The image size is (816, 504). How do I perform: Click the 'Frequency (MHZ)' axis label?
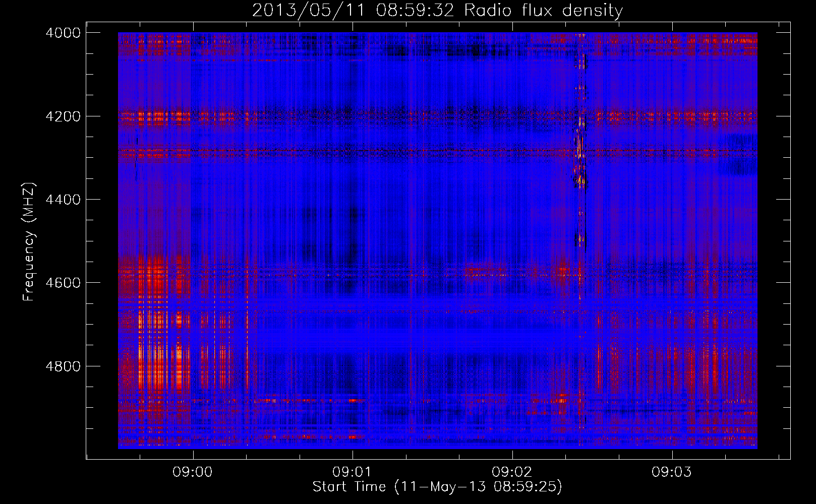click(29, 242)
